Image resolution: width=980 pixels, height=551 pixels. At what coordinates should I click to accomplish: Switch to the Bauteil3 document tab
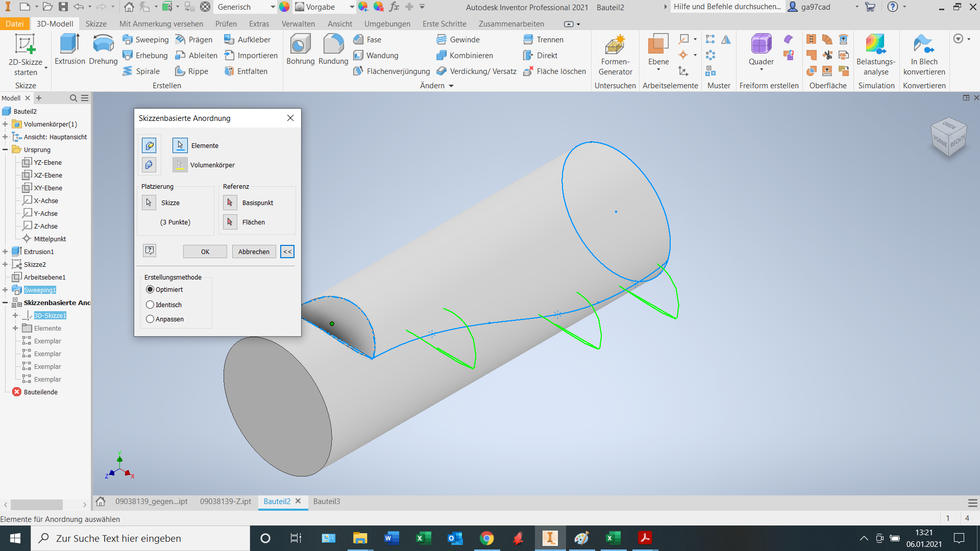point(327,502)
